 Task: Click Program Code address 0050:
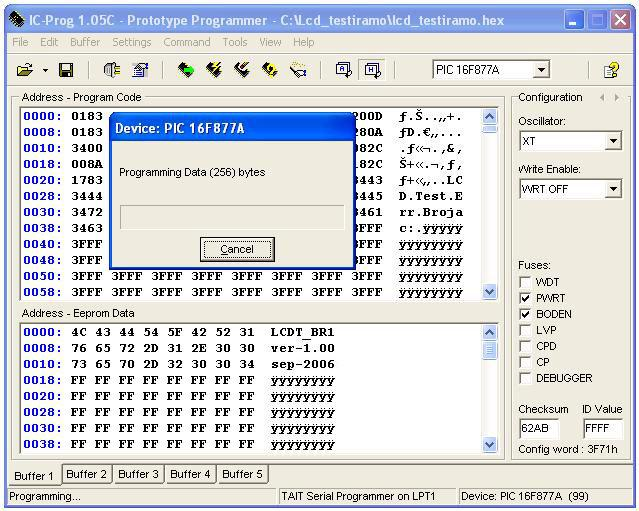(42, 276)
